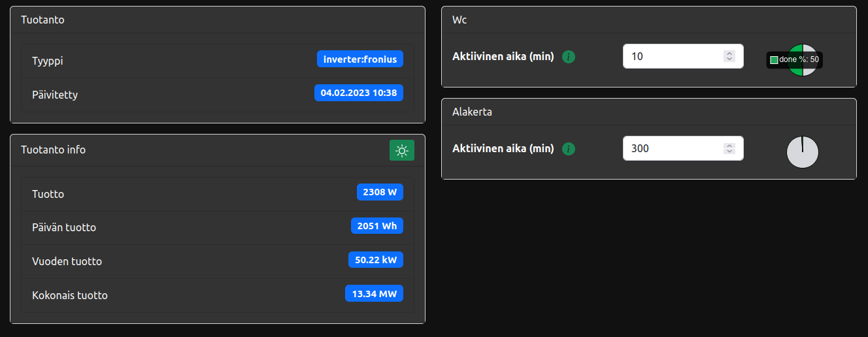
Task: Select the Tuotanto info panel header
Action: [196, 150]
